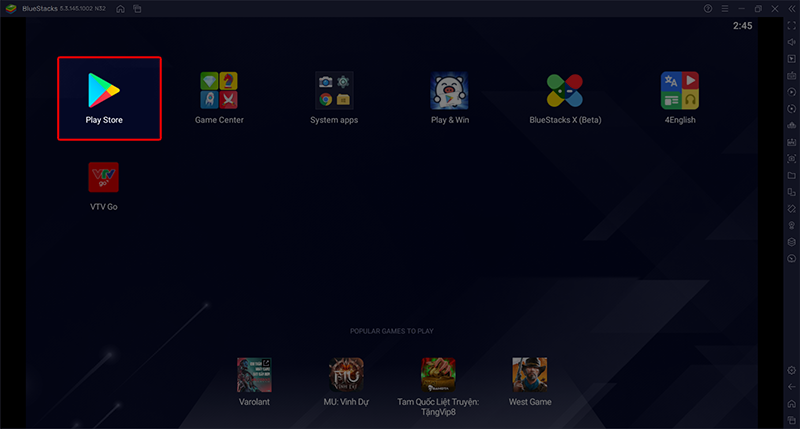Click the two-devices rotate icon in sidebar
Viewport: 800px width, 429px height.
[x=792, y=192]
